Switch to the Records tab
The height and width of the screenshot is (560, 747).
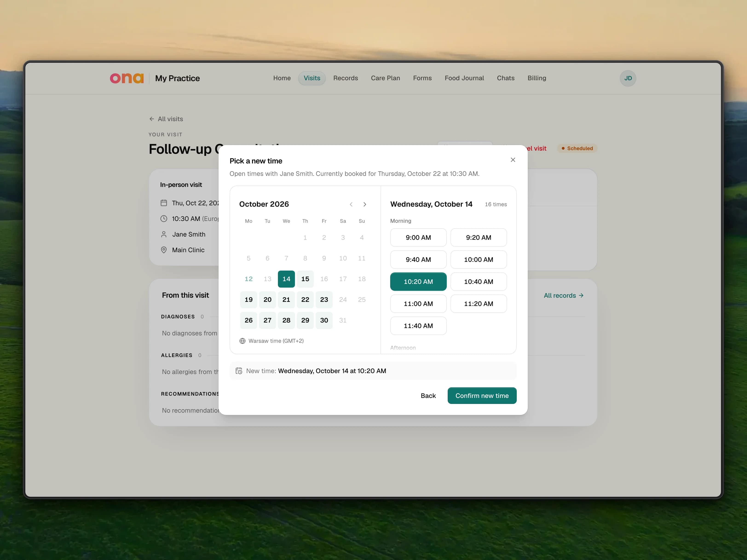346,78
